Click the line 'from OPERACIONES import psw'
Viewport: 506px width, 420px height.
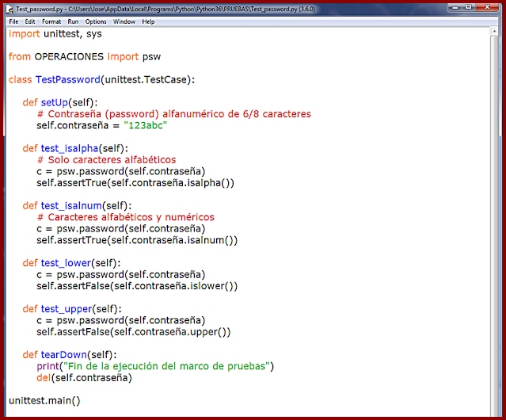85,56
